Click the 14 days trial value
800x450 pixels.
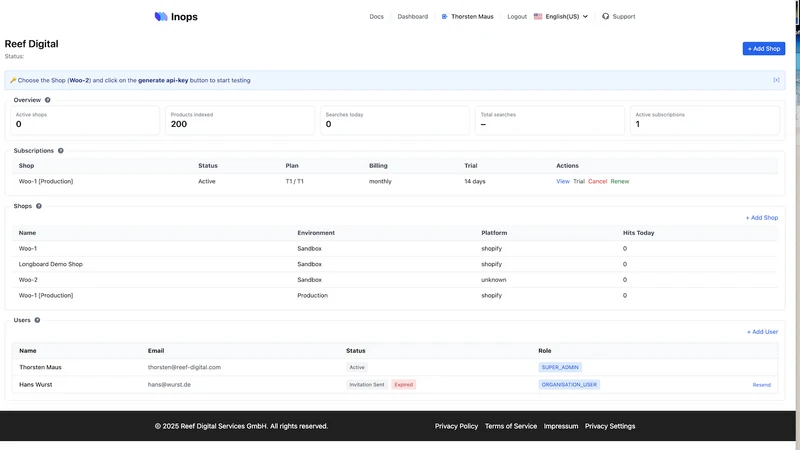[475, 181]
